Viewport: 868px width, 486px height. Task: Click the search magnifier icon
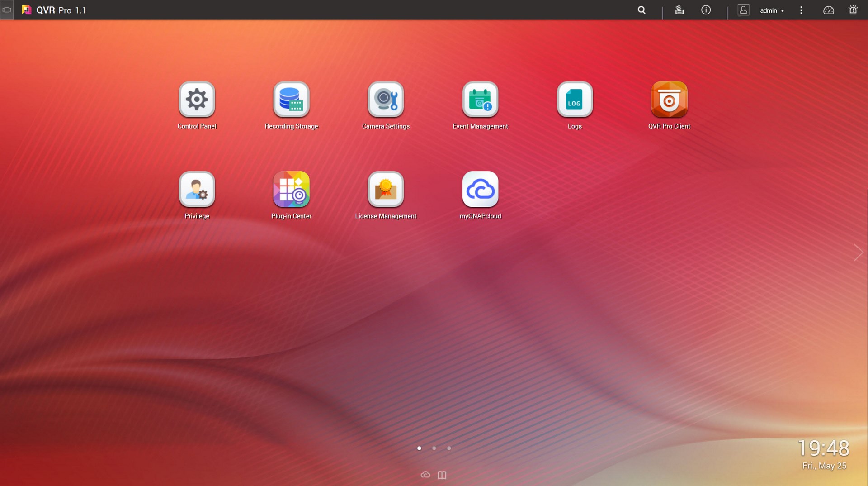click(642, 10)
